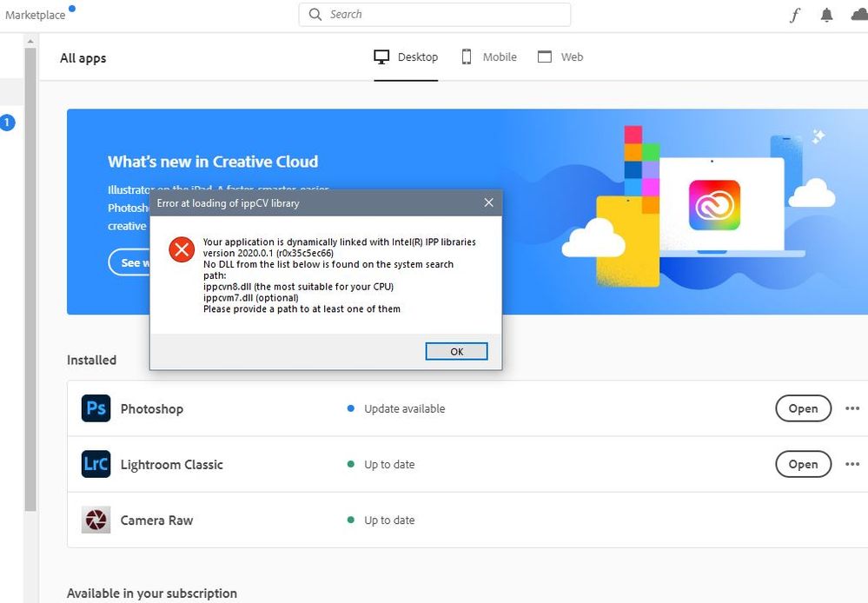Click the ippcvn8.dll line in error message

[298, 286]
